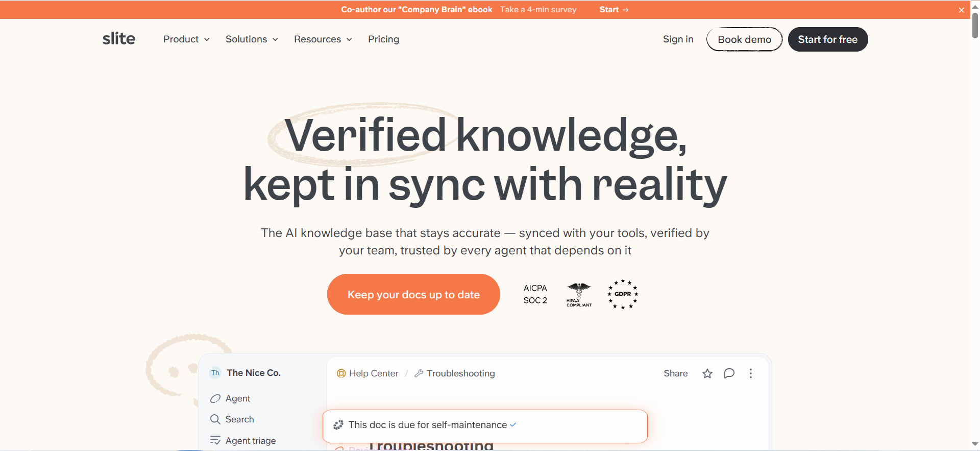
Task: Expand the Solutions dropdown menu
Action: tap(252, 39)
